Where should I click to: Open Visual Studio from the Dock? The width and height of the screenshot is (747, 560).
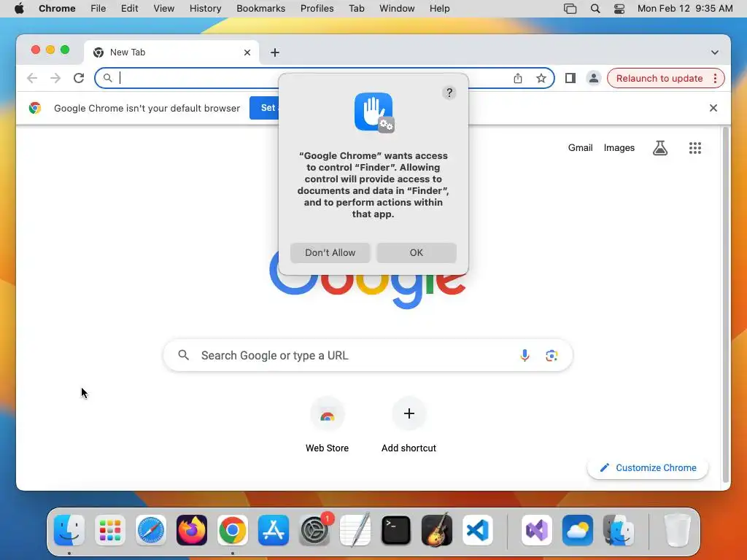(x=537, y=530)
